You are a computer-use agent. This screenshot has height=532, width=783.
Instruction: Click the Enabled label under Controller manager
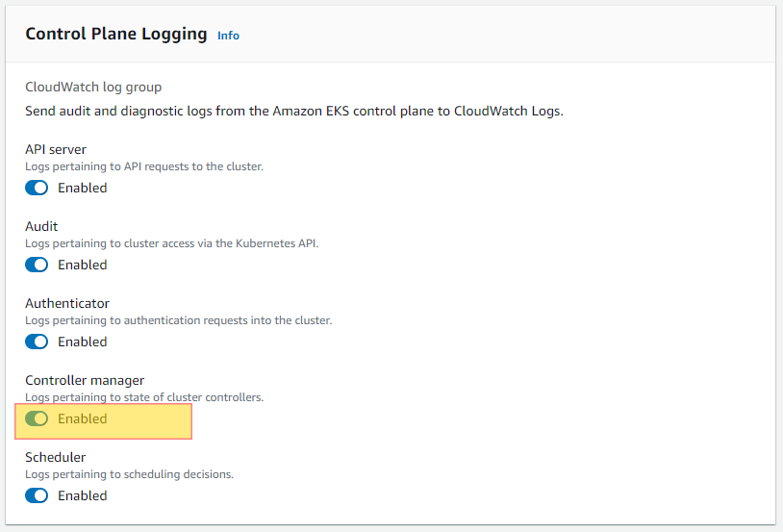[83, 418]
